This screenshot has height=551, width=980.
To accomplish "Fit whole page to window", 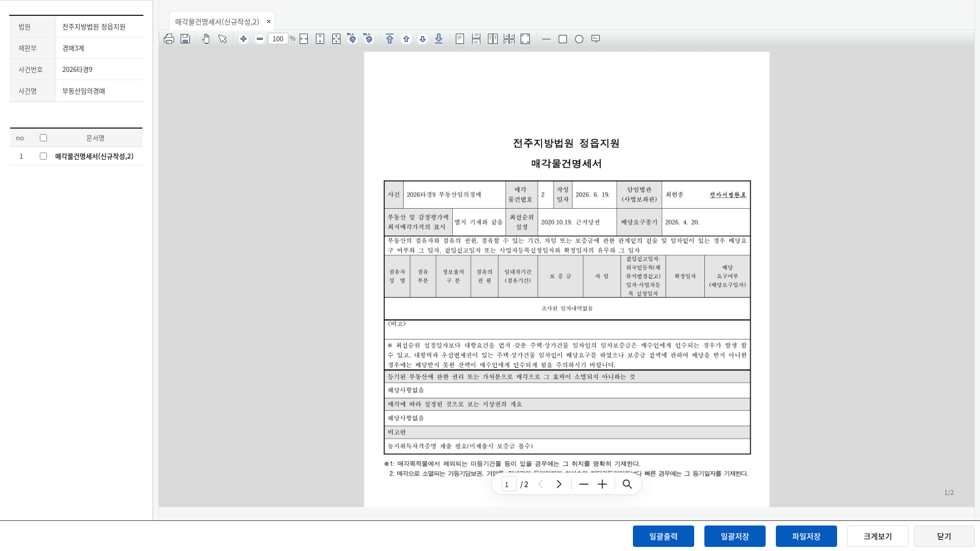I will pyautogui.click(x=336, y=39).
